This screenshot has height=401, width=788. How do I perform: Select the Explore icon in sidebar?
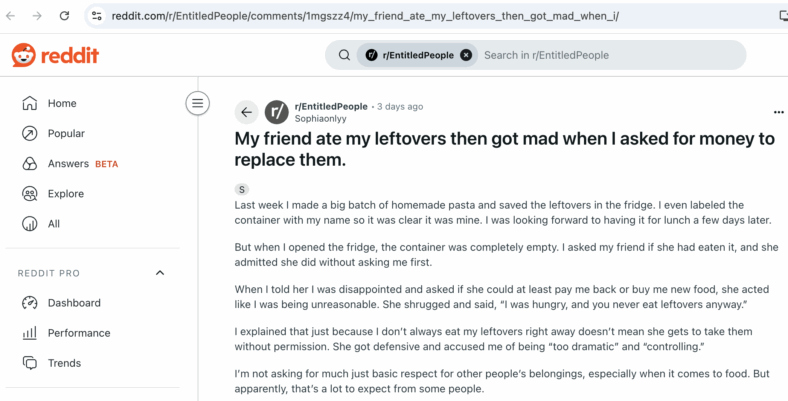30,194
